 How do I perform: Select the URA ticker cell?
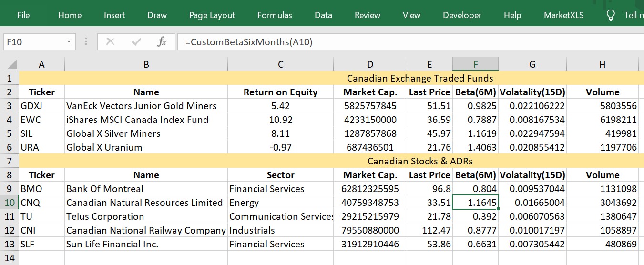click(x=42, y=147)
